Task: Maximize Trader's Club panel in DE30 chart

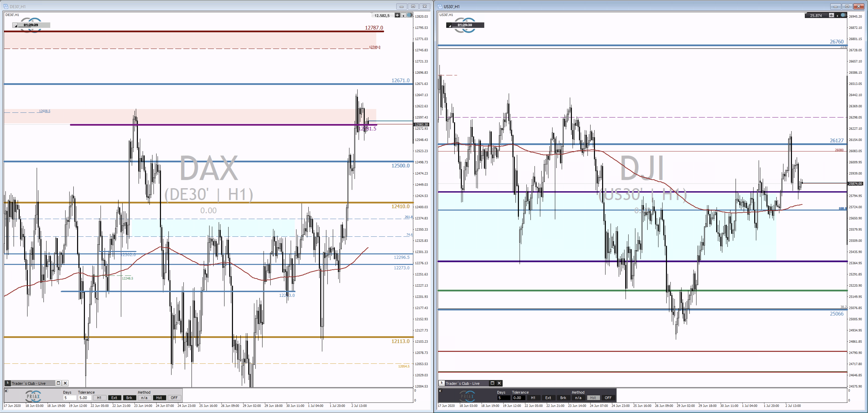Action: (x=58, y=383)
